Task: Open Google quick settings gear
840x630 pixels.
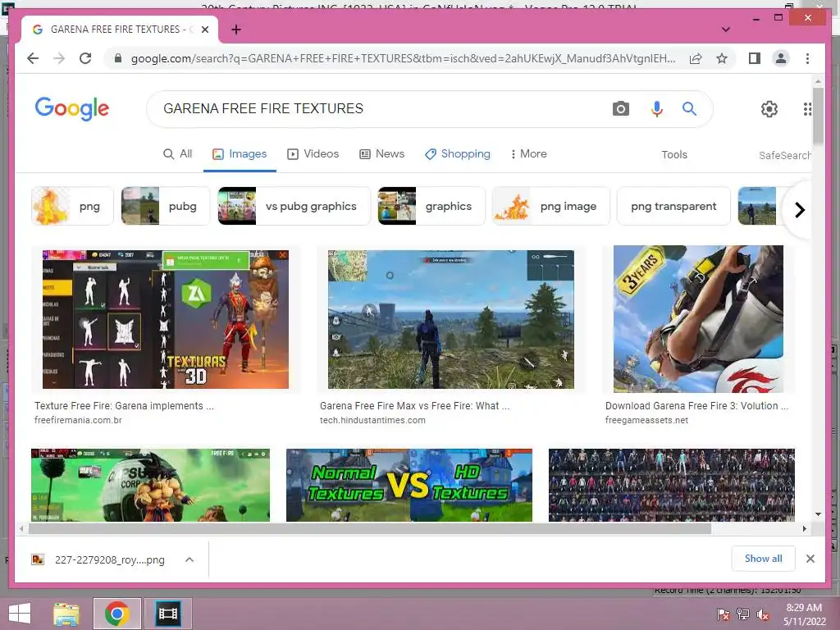Action: 769,109
